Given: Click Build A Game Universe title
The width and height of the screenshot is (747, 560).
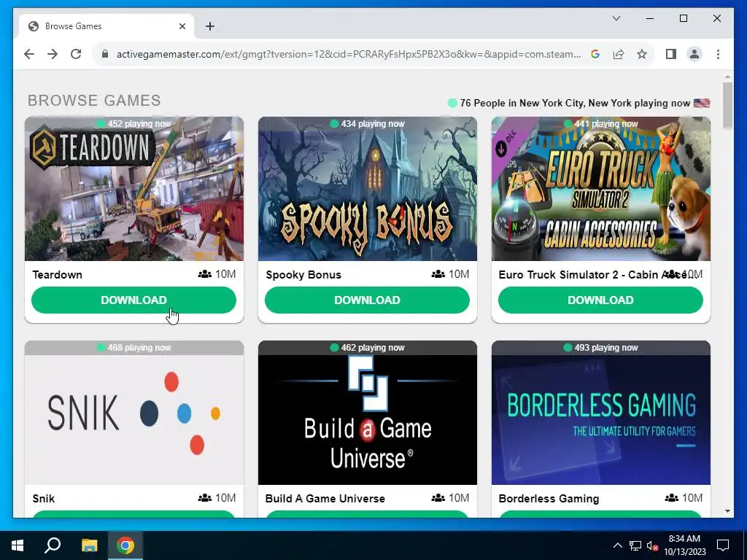Looking at the screenshot, I should 325,499.
